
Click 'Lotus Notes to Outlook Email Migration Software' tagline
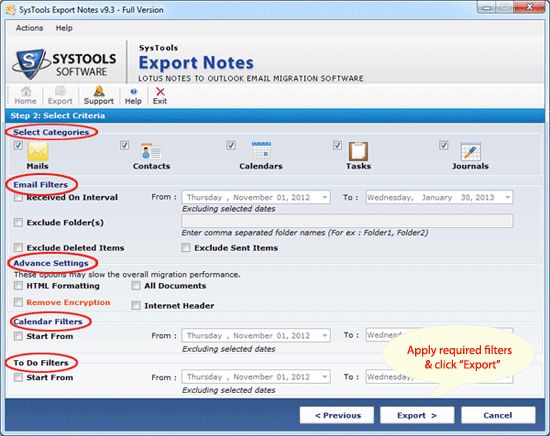tap(251, 78)
